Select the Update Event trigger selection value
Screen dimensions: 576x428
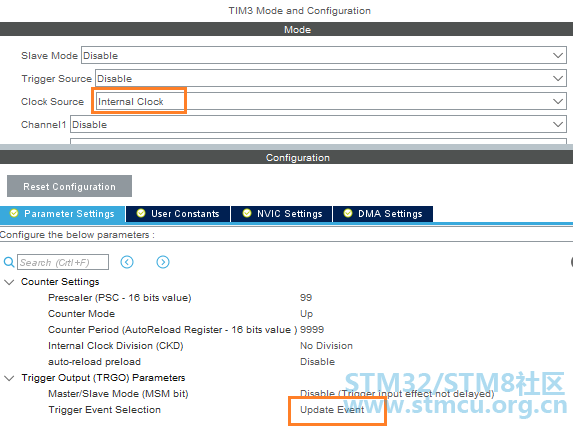pyautogui.click(x=332, y=410)
